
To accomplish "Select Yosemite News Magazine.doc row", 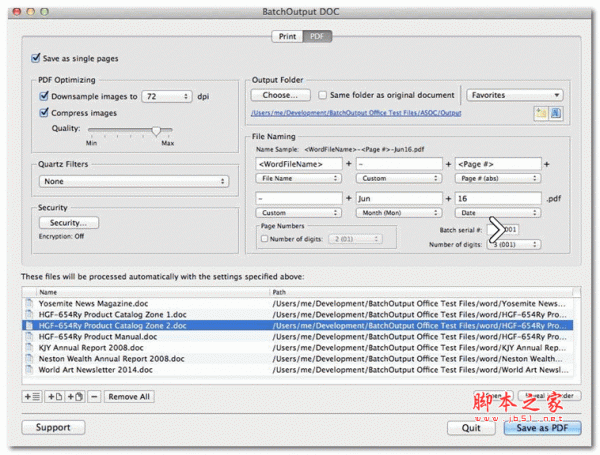I will (297, 303).
